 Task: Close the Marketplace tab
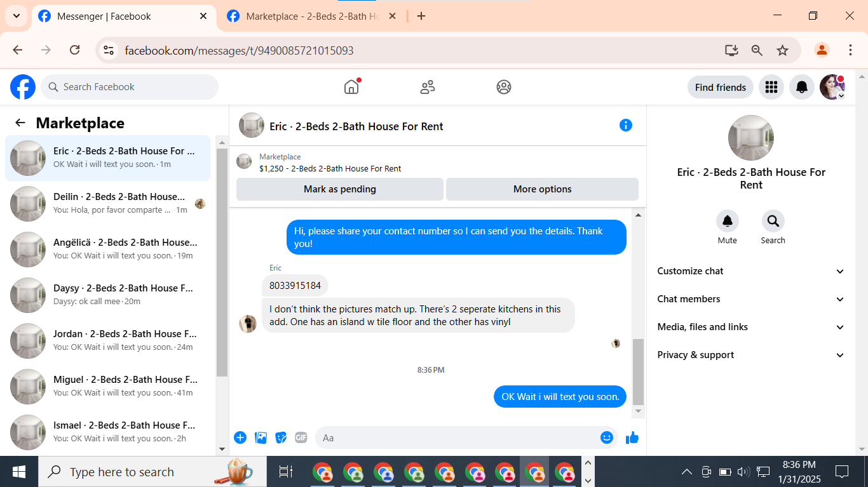(393, 17)
